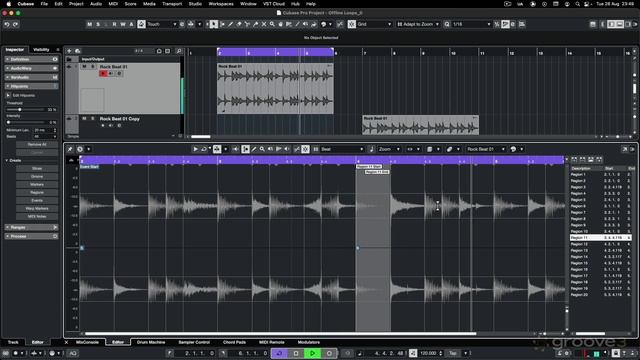Open the Audio menu

(96, 4)
